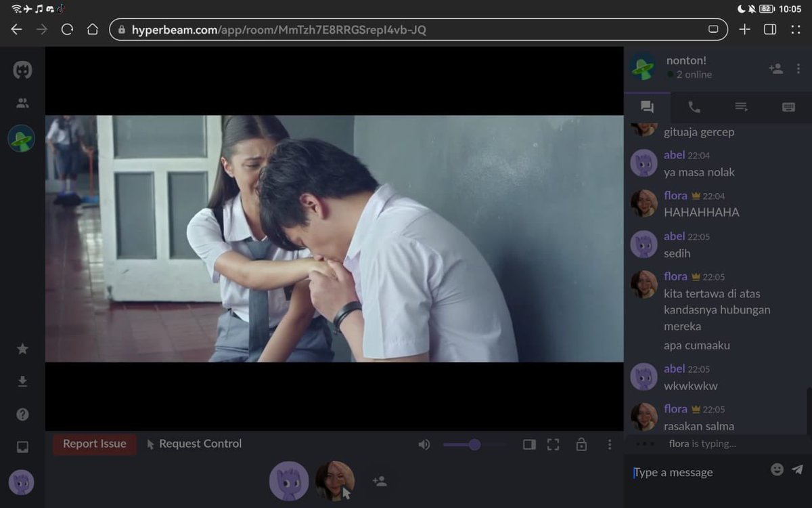Screen dimensions: 812x508
Task: Reload the page
Action: tap(67, 30)
